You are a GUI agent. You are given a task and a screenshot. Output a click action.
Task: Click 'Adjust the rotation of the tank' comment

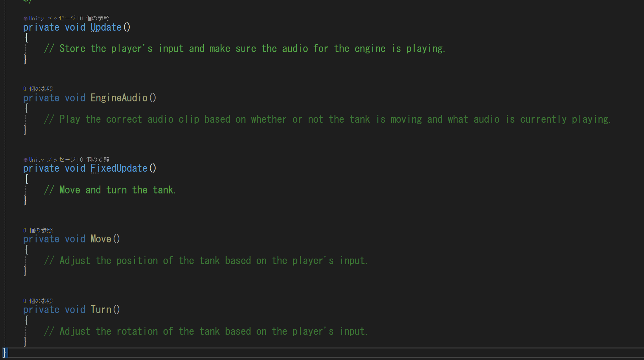[206, 331]
